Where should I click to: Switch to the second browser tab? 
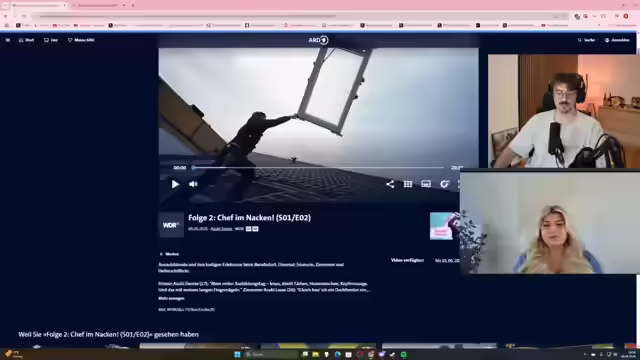98,5
